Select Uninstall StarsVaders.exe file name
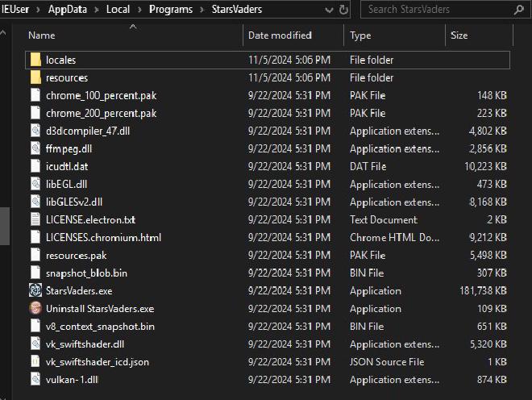532x400 pixels. click(100, 309)
